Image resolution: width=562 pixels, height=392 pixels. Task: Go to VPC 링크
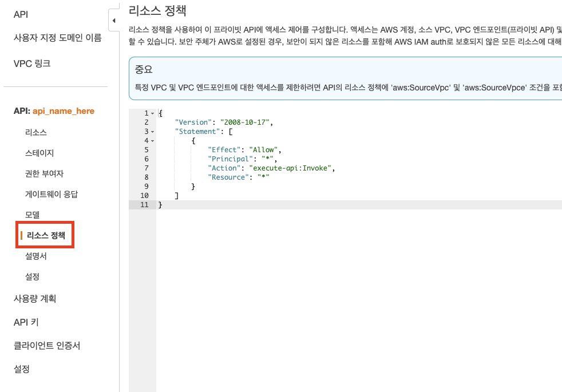coord(32,64)
